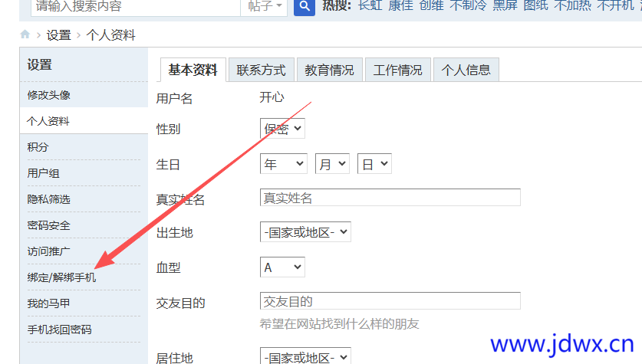This screenshot has width=642, height=364.
Task: Click the blue search magnifier button
Action: point(305,7)
